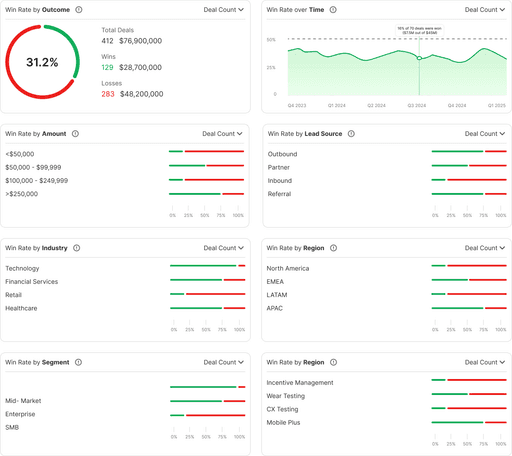Screen dimensions: 512x456
Task: Click the highlighted data point on the time chart
Action: 419,58
